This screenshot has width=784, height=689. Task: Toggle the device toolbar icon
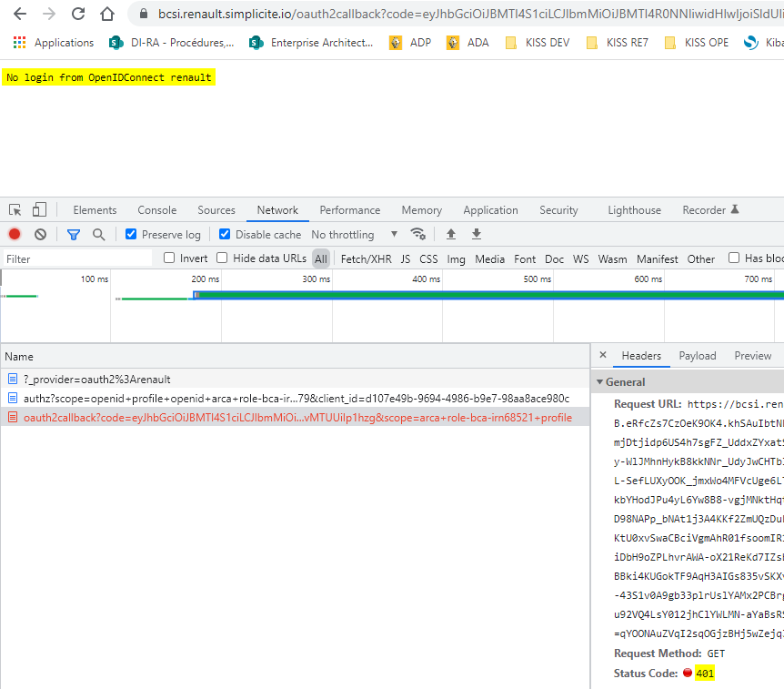coord(39,209)
